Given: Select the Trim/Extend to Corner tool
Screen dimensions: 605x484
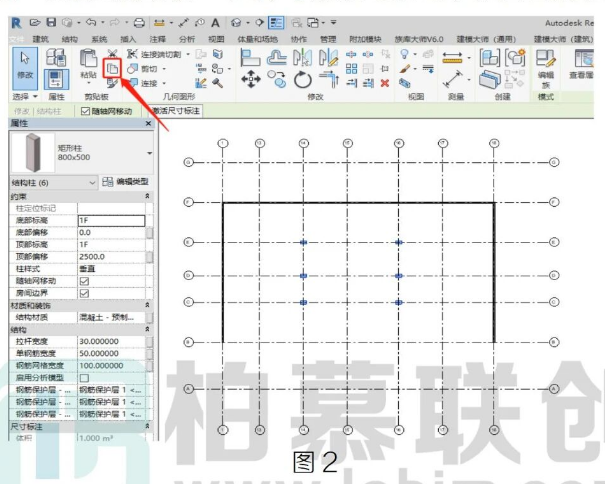Looking at the screenshot, I should (329, 80).
